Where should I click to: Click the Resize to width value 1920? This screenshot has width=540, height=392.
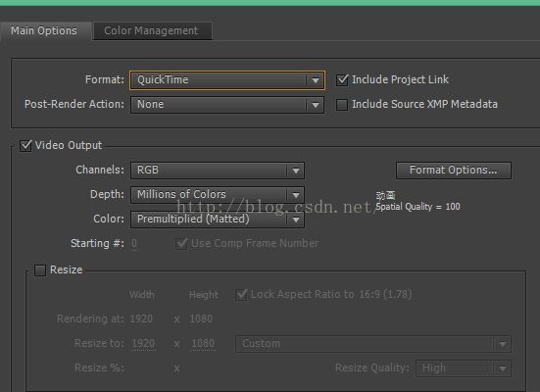(144, 344)
